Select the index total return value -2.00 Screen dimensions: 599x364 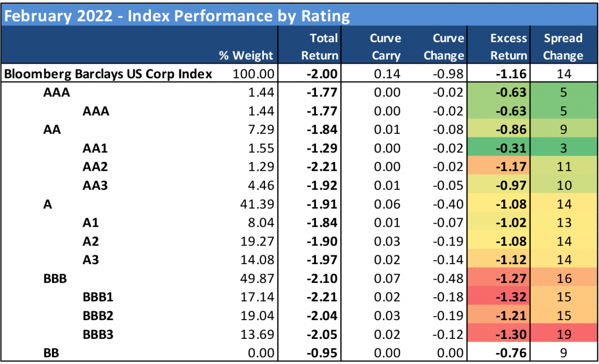click(323, 74)
